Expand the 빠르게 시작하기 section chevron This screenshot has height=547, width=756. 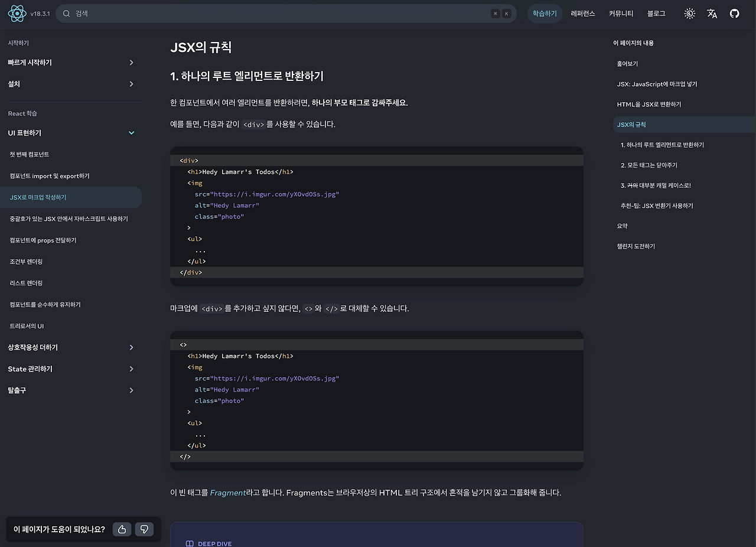[x=131, y=63]
